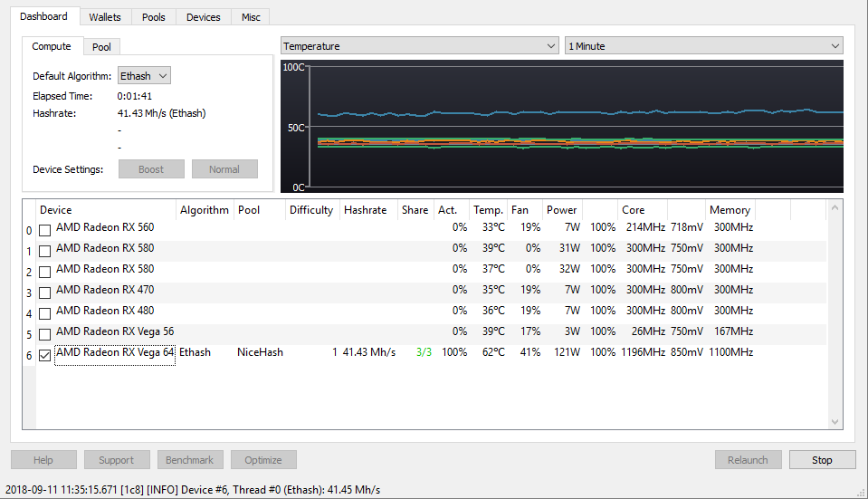Click the device list scroll down arrow

(835, 422)
